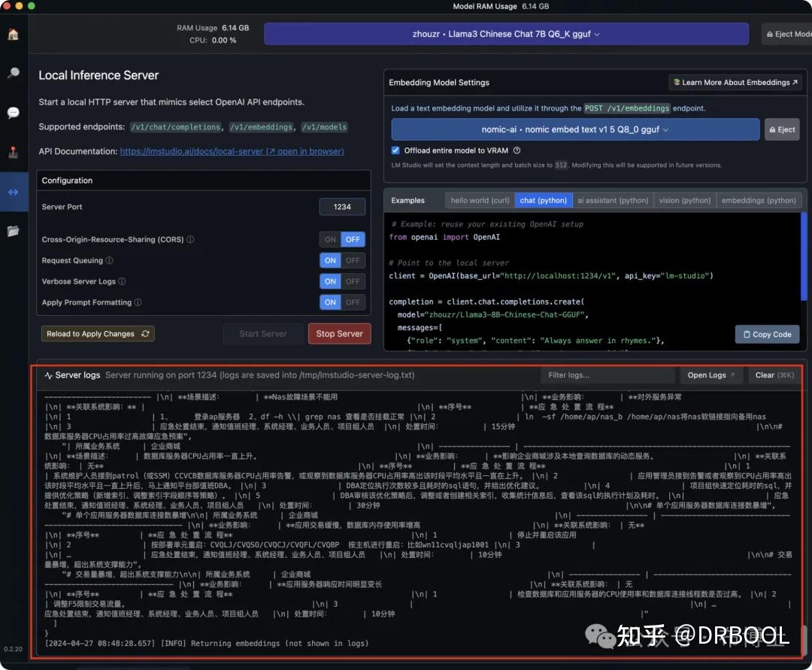
Task: Open the nomic embed text model selector
Action: tap(574, 129)
